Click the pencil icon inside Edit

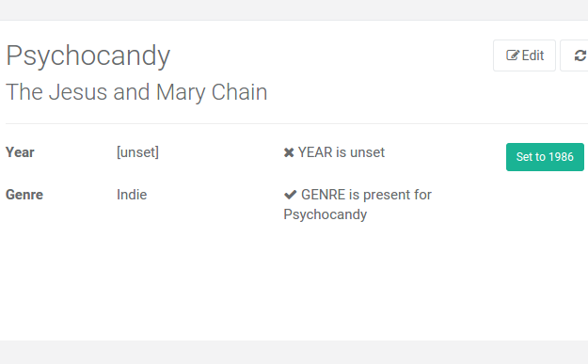tap(513, 55)
